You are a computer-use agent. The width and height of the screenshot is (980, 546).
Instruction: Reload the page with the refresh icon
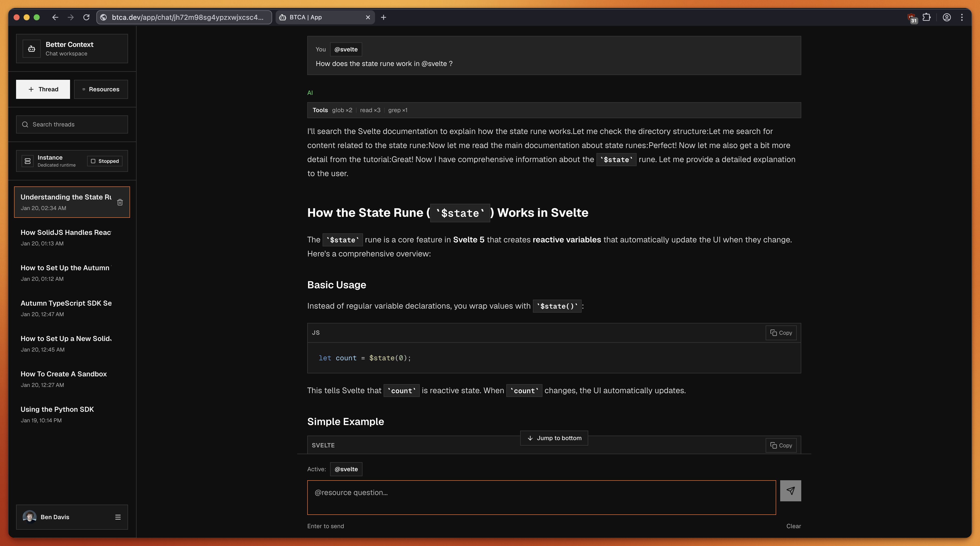(x=86, y=18)
